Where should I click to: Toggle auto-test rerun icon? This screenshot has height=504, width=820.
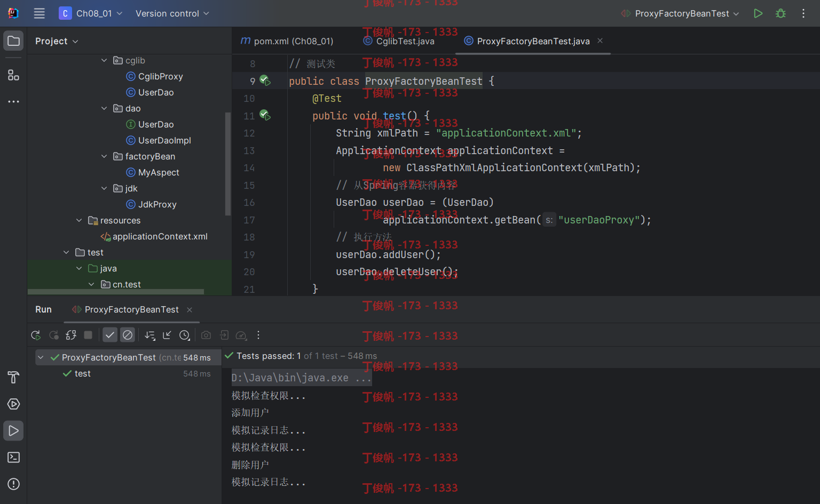(70, 335)
